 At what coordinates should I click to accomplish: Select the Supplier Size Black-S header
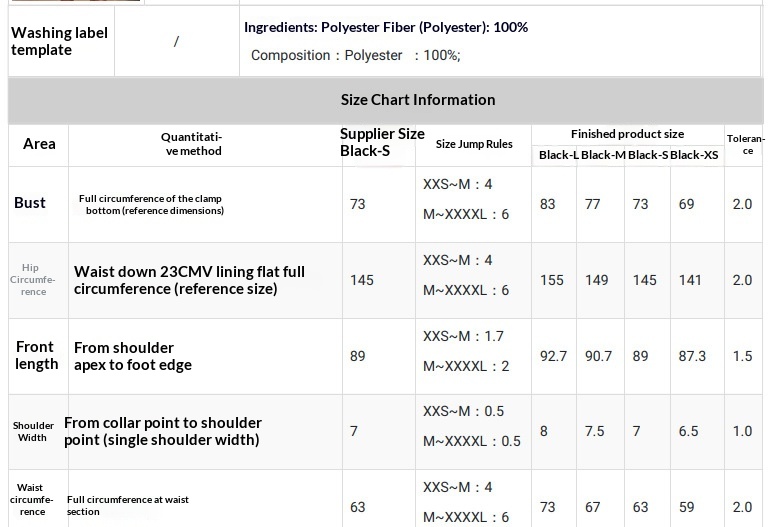(382, 143)
